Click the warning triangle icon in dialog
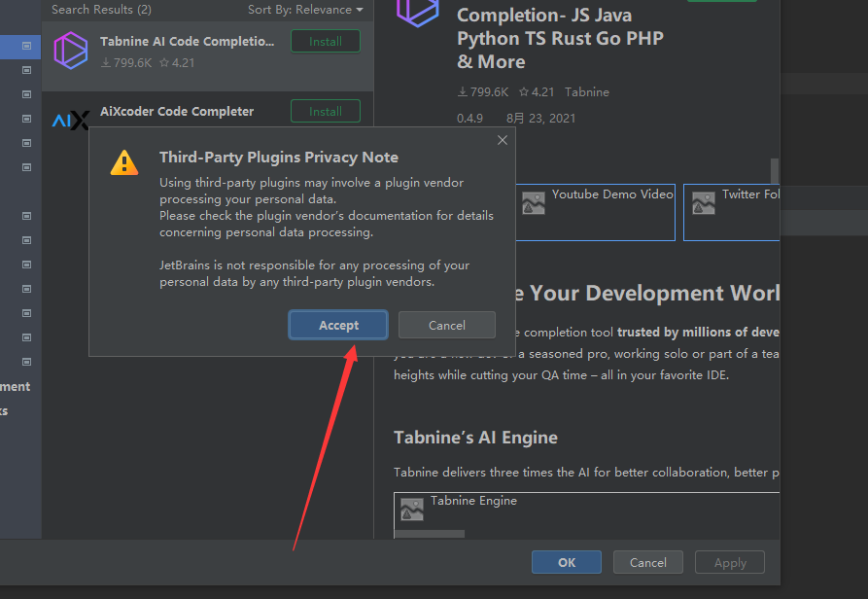This screenshot has height=599, width=868. coord(124,162)
